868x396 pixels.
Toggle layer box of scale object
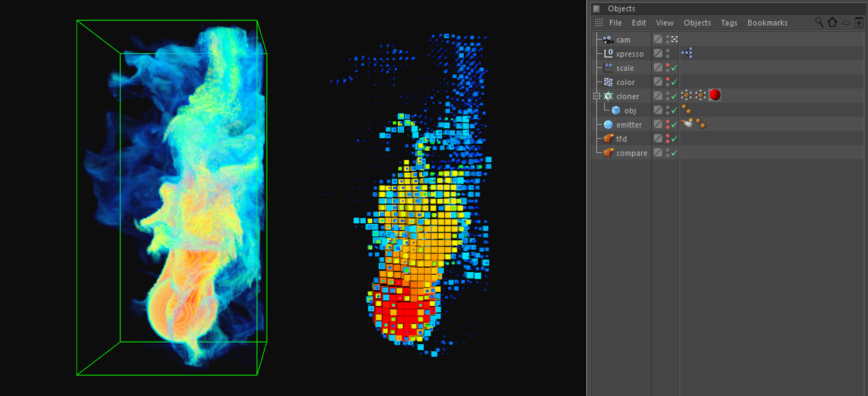point(658,68)
